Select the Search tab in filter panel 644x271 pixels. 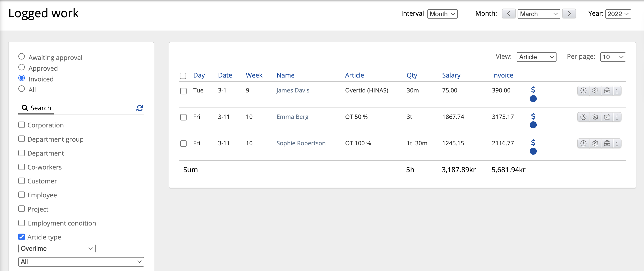(36, 108)
